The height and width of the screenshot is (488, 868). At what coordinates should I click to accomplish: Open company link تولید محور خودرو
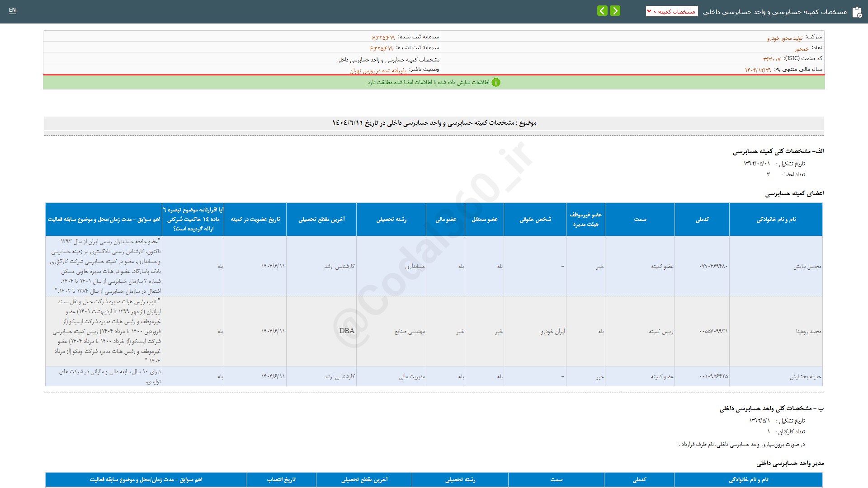[785, 38]
